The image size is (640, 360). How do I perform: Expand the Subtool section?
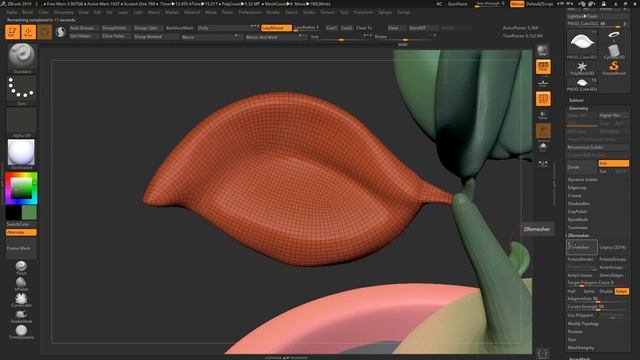coord(576,100)
